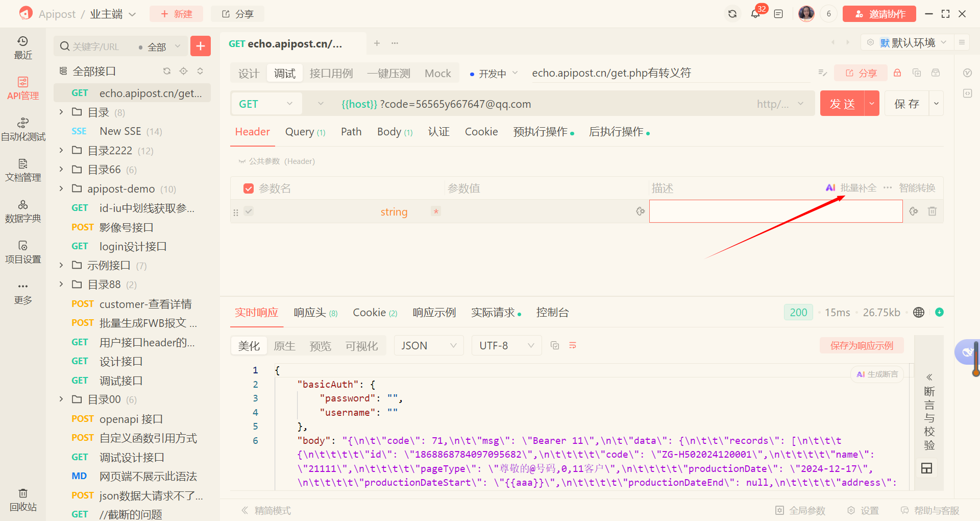
Task: Click the copy response icon
Action: (x=555, y=346)
